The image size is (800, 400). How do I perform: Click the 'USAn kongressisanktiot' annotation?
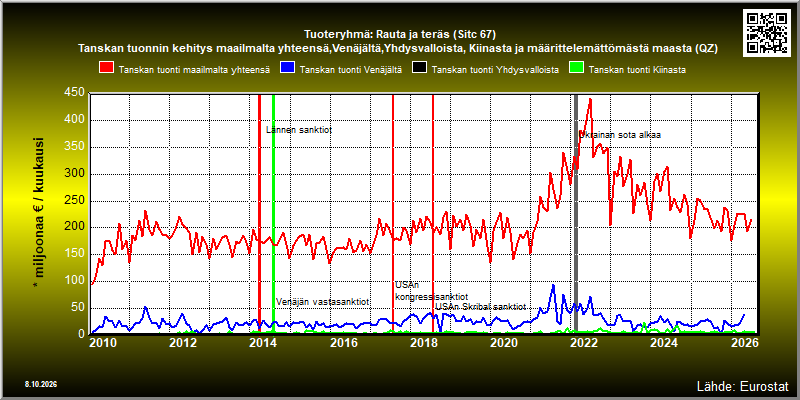[431, 291]
